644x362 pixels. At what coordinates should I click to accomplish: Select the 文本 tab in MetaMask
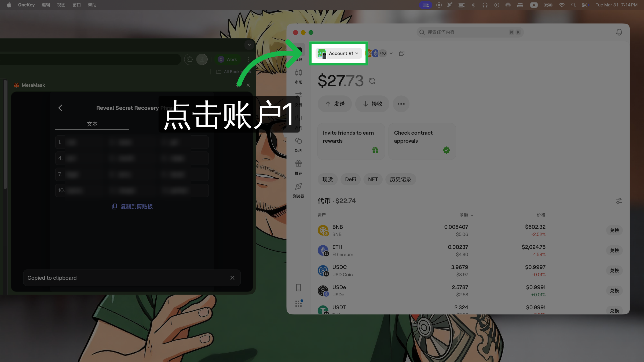[x=92, y=124]
